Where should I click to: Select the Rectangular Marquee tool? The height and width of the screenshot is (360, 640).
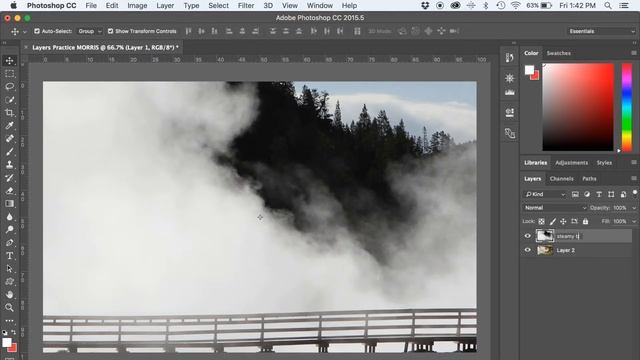pyautogui.click(x=9, y=74)
